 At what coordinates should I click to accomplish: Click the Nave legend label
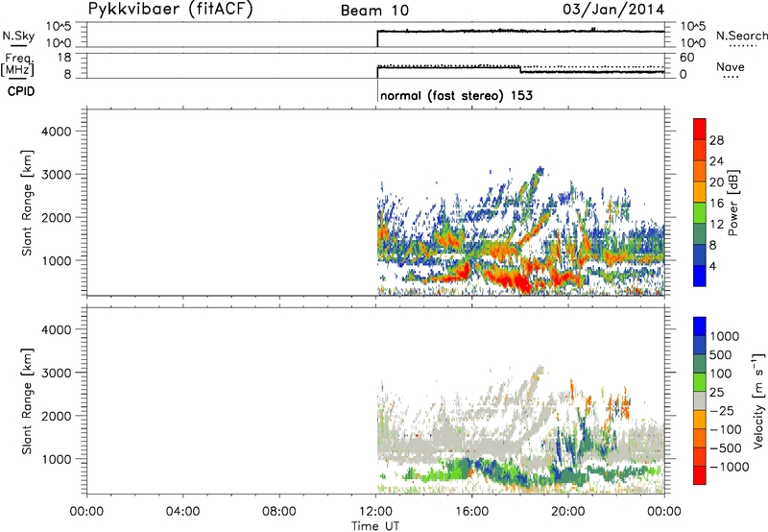pos(731,66)
